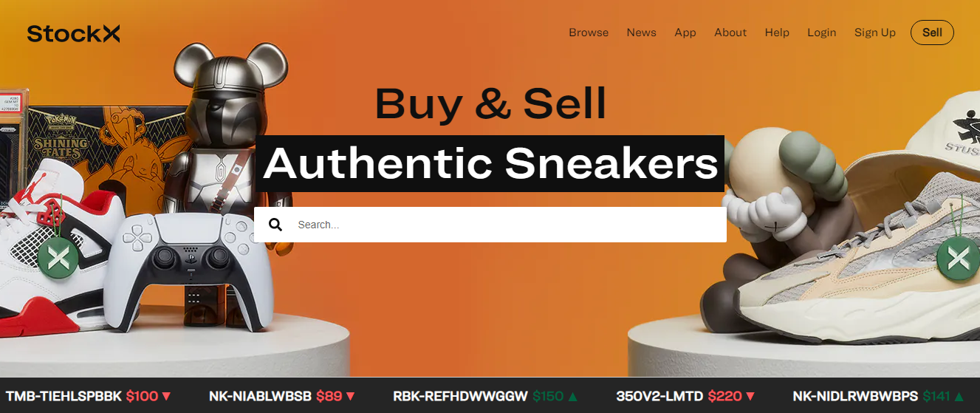The image size is (980, 413).
Task: Click the red down arrow after 350V2-LMTD $220
Action: click(750, 397)
